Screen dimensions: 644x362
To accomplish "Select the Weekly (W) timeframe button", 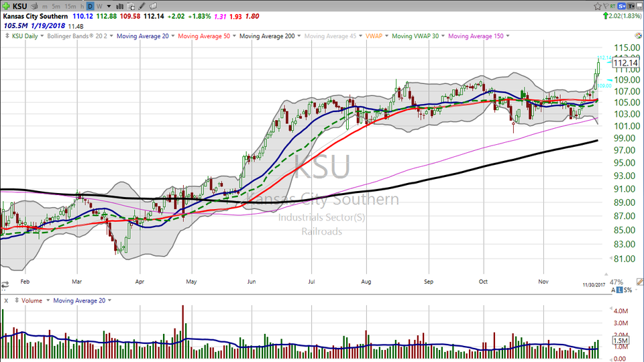I will pos(99,6).
